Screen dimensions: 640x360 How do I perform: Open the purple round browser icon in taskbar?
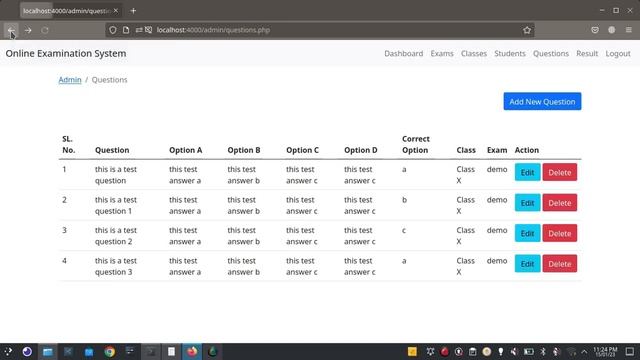pyautogui.click(x=27, y=351)
